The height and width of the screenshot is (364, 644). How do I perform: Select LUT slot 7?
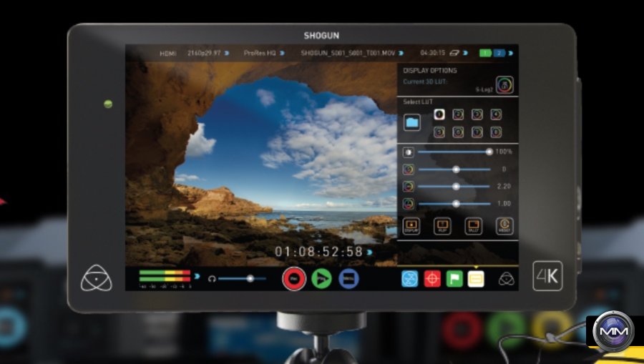point(477,132)
